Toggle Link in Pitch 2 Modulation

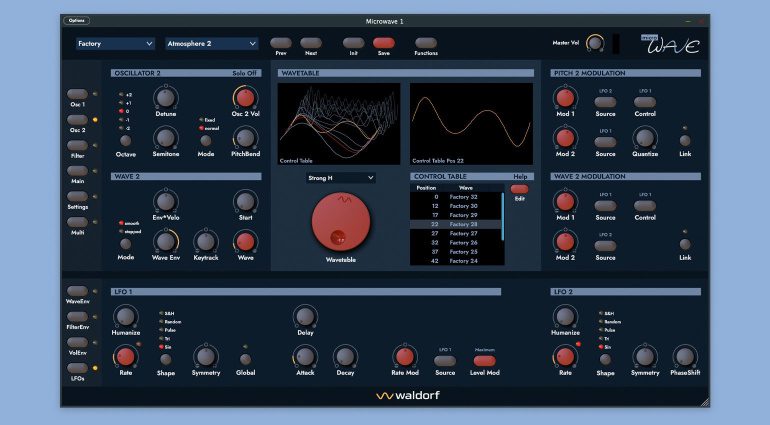[x=685, y=141]
